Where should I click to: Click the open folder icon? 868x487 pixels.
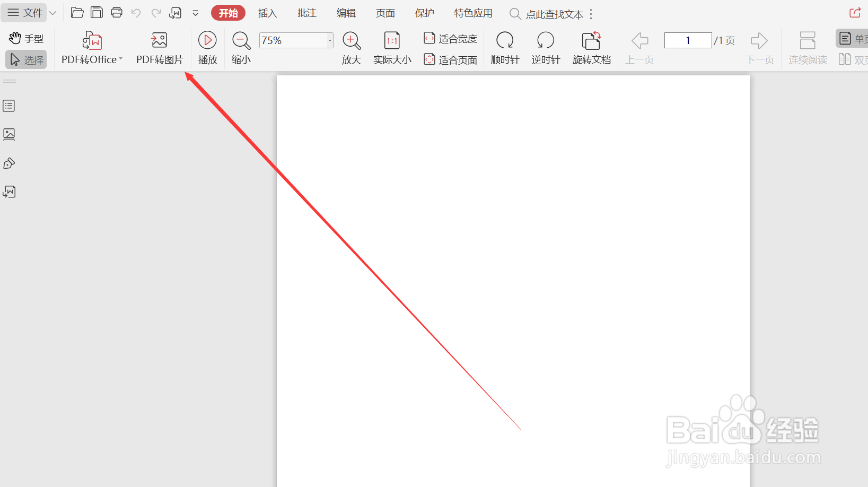[77, 13]
